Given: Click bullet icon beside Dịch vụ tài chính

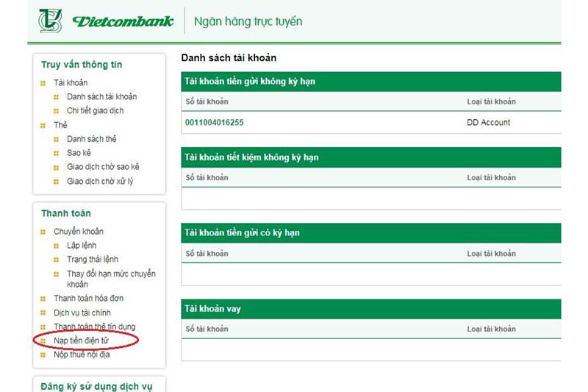Looking at the screenshot, I should pyautogui.click(x=43, y=313).
